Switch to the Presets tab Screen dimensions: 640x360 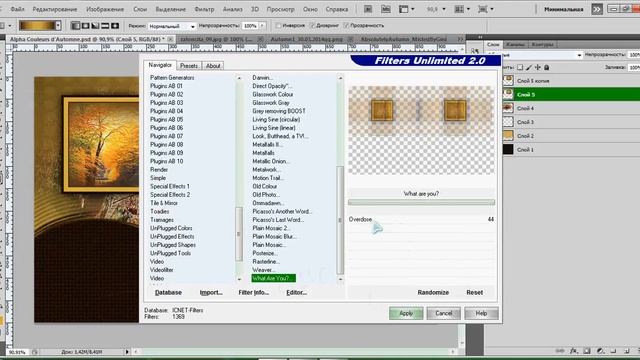tap(189, 65)
